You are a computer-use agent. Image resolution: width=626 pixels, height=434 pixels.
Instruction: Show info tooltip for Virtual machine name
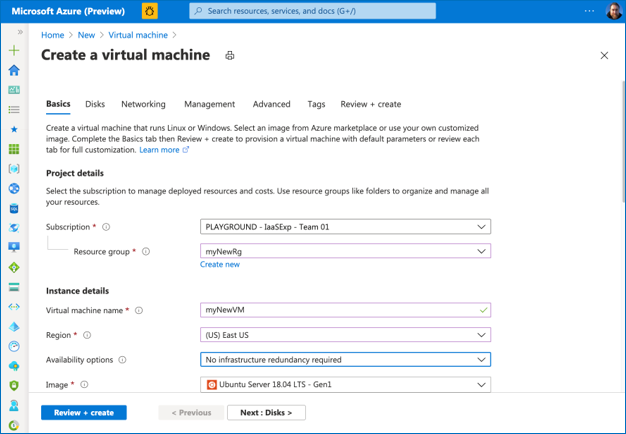(x=139, y=311)
